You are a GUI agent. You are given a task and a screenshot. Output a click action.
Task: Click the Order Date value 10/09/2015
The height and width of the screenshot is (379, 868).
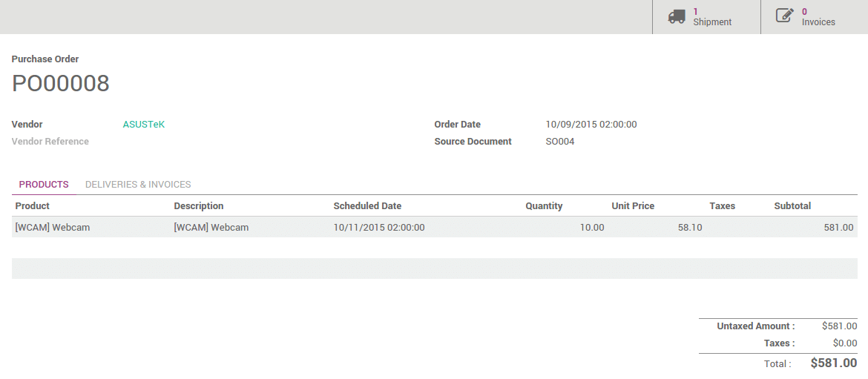click(591, 125)
